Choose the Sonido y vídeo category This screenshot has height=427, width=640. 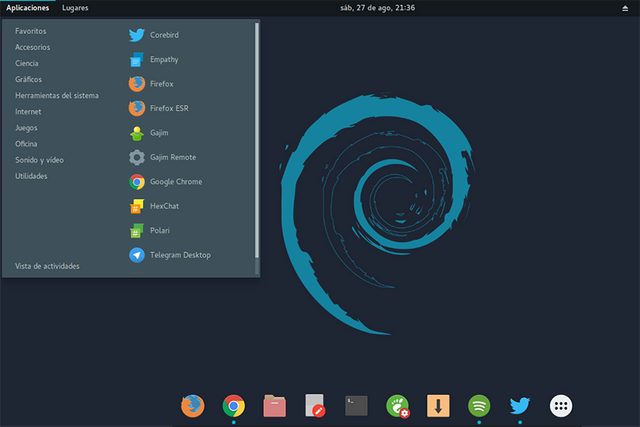(x=40, y=160)
